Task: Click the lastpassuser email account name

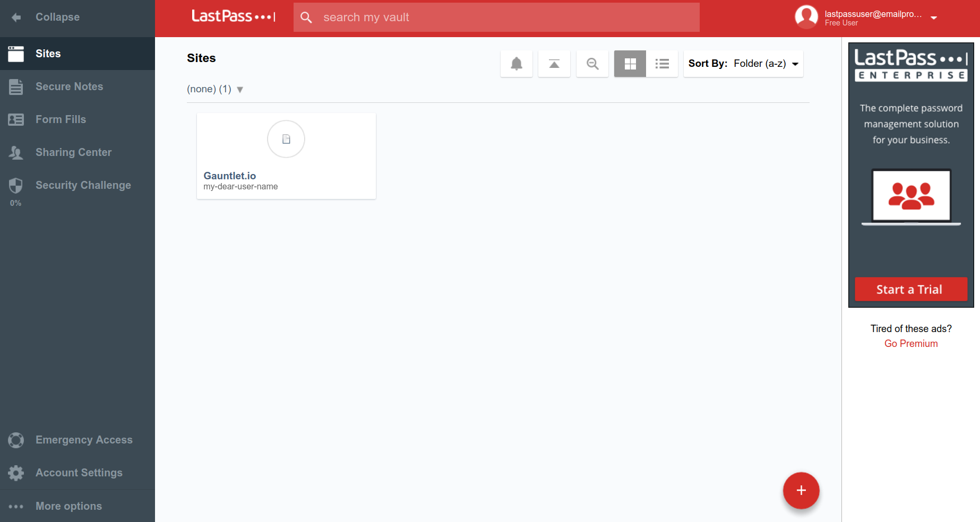Action: coord(873,14)
